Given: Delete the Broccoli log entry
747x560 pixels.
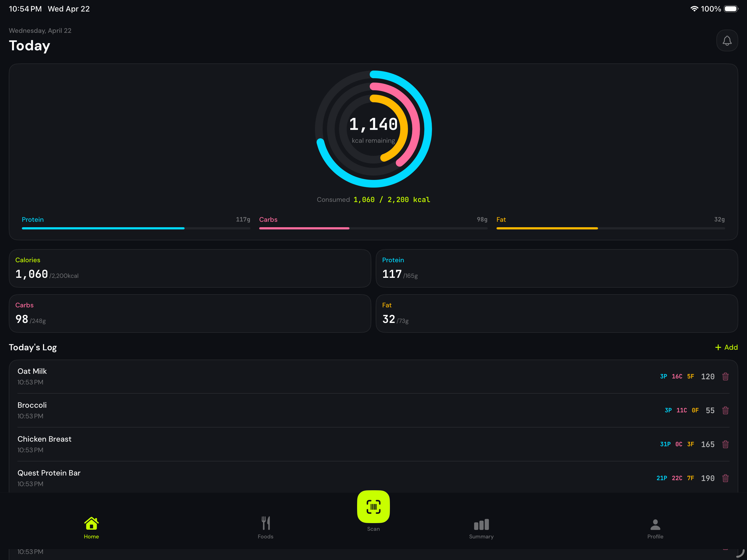Looking at the screenshot, I should (726, 410).
